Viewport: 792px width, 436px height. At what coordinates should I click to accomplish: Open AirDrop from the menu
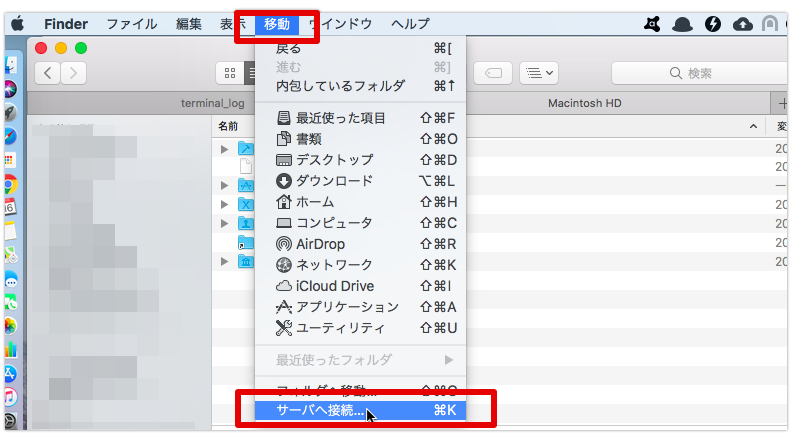(361, 244)
